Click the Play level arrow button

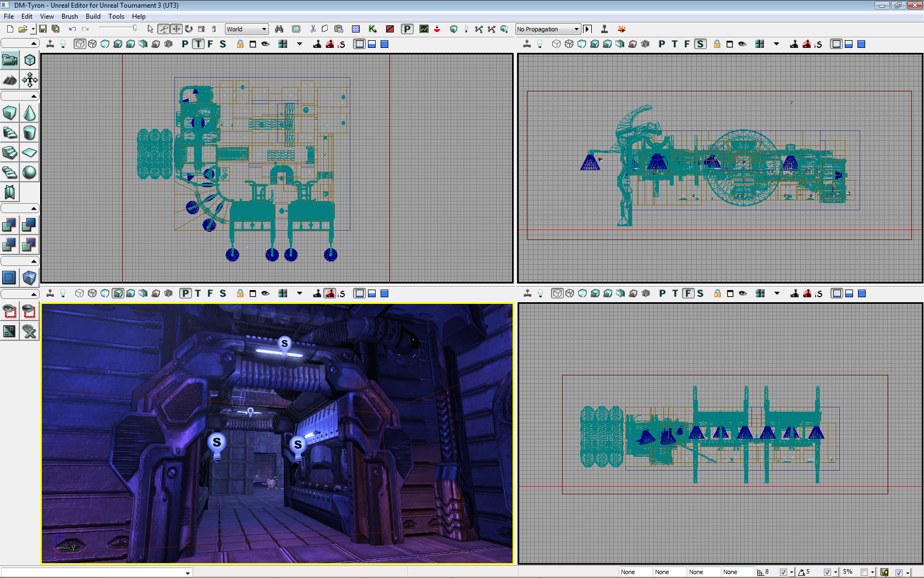(587, 29)
